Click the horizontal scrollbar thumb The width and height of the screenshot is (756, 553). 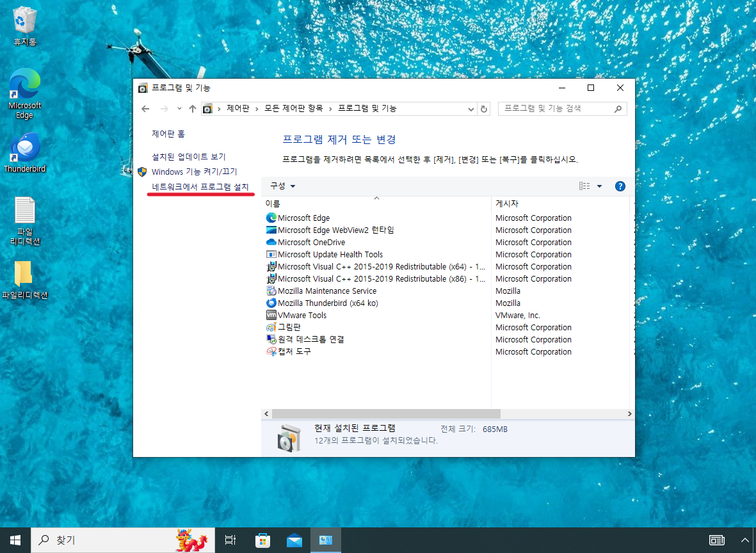click(386, 413)
